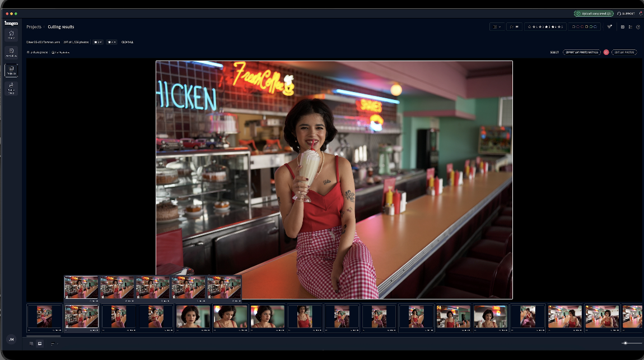This screenshot has width=644, height=360.
Task: Toggle the flag filter
Action: pos(514,26)
